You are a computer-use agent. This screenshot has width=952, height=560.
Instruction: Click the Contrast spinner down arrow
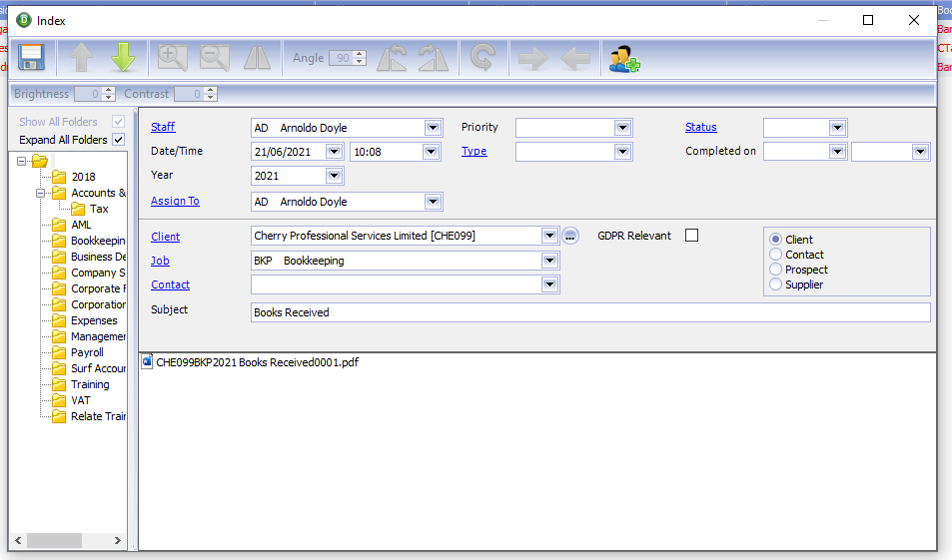click(x=210, y=98)
